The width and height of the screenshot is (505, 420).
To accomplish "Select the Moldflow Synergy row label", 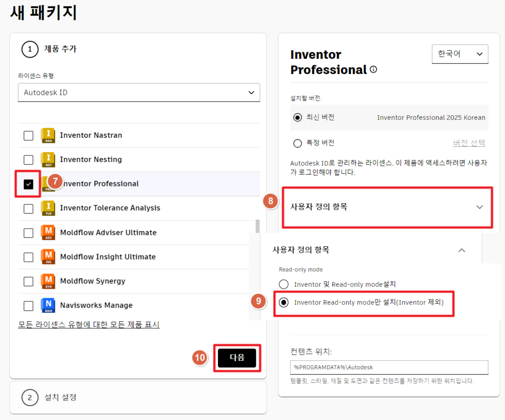I will pos(93,281).
